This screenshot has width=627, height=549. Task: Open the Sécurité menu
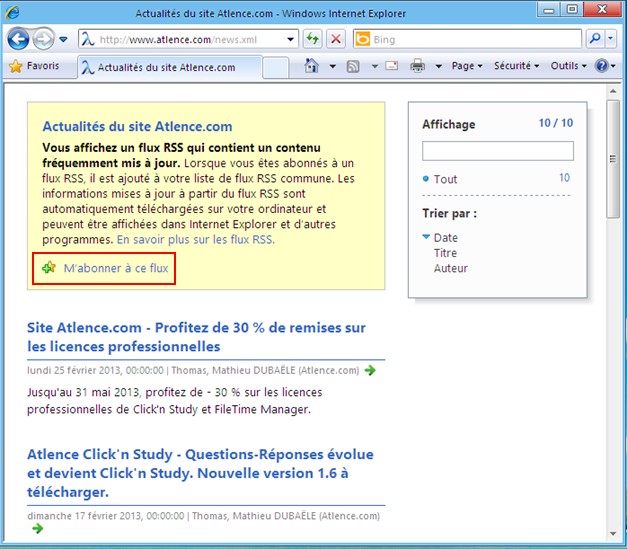point(516,66)
